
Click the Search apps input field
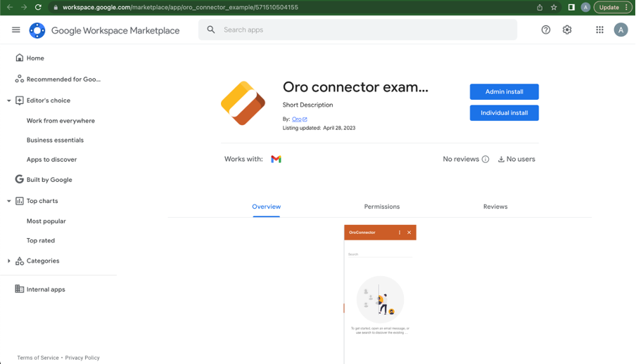[x=366, y=30]
